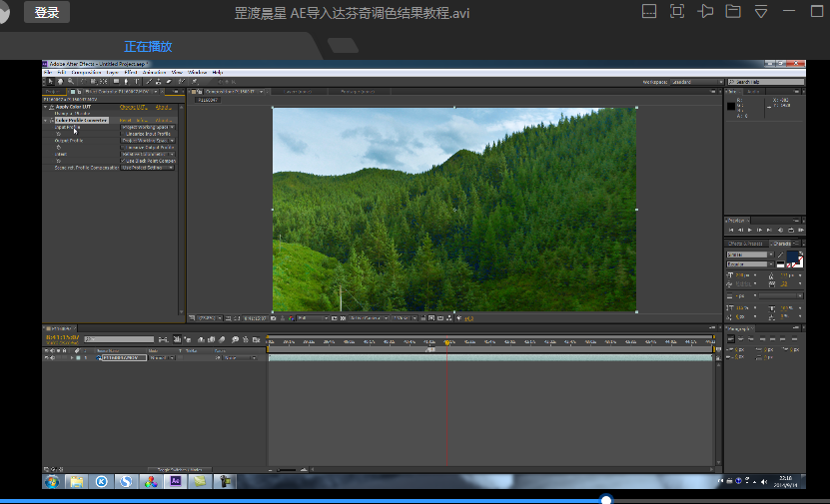Click the player's fullscreen icon in the title bar
The image size is (830, 504).
pos(677,11)
